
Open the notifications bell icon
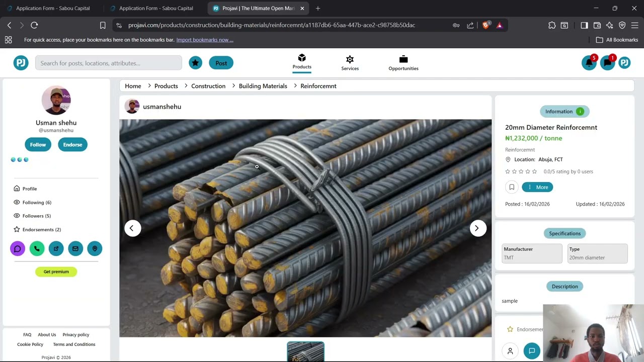[589, 63]
